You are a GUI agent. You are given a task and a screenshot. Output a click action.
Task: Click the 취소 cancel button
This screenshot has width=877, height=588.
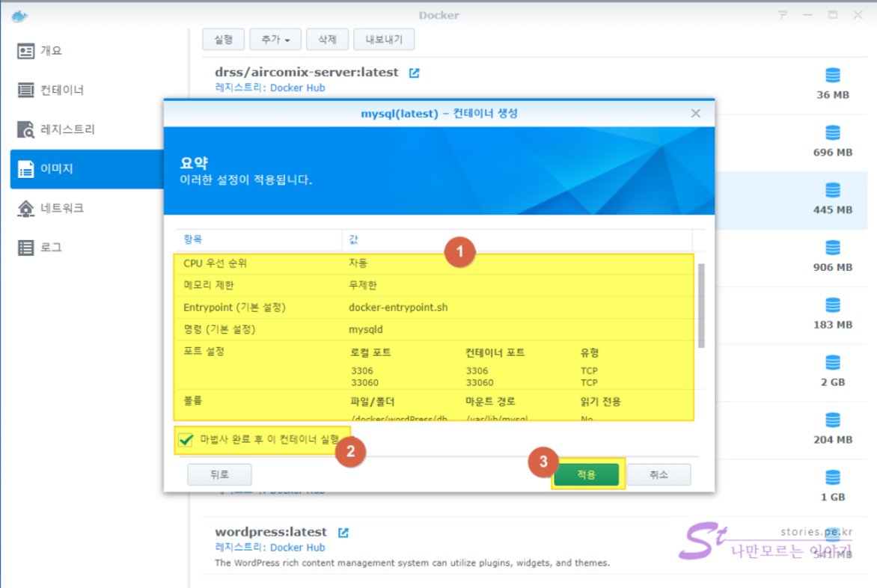point(658,475)
